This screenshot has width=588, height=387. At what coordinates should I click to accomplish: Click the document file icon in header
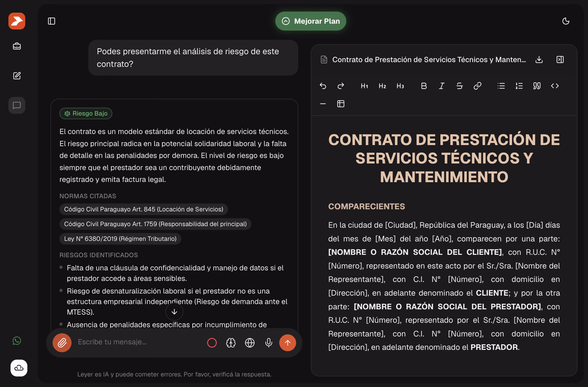[x=324, y=59]
